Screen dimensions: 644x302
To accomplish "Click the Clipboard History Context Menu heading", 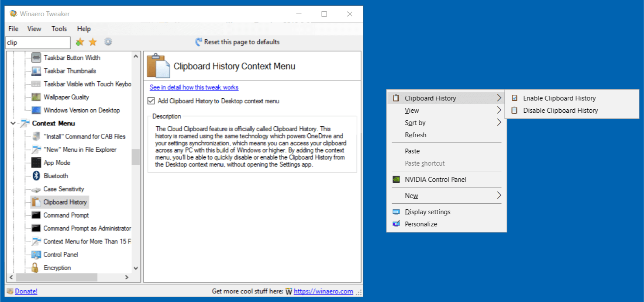I will point(234,66).
